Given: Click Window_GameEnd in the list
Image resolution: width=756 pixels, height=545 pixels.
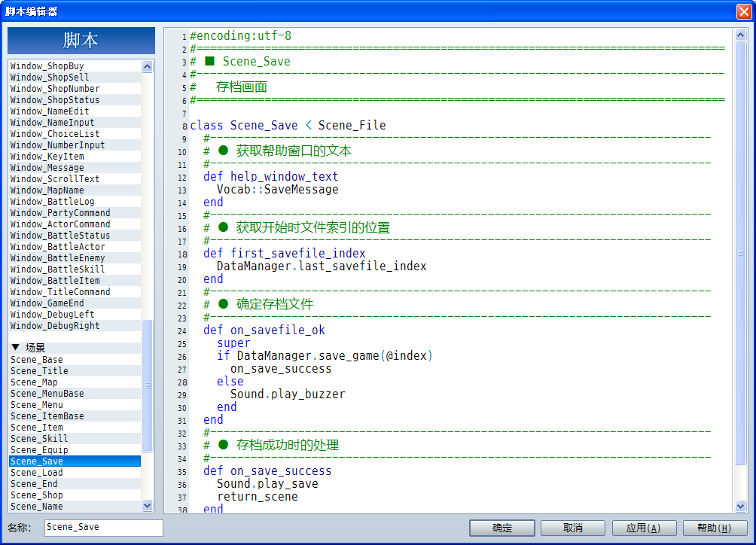Looking at the screenshot, I should click(x=75, y=303).
